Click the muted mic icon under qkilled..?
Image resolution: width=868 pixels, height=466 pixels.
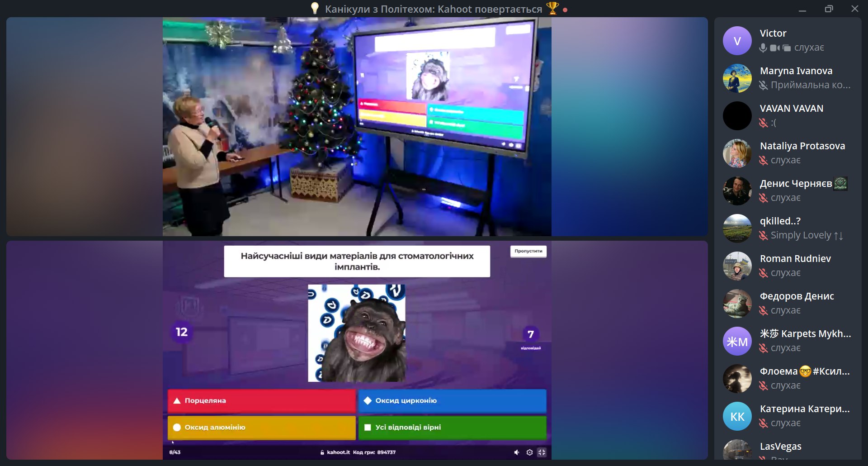(764, 235)
